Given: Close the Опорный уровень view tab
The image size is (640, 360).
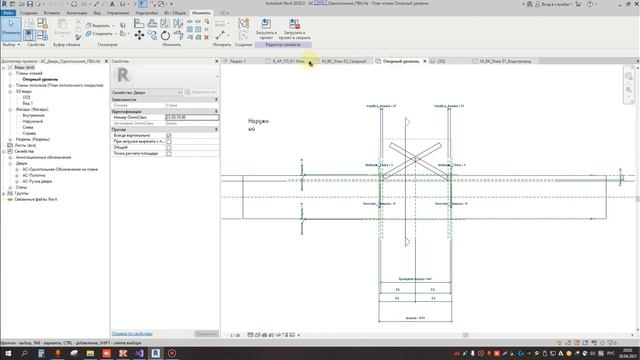Looking at the screenshot, I should click(424, 61).
